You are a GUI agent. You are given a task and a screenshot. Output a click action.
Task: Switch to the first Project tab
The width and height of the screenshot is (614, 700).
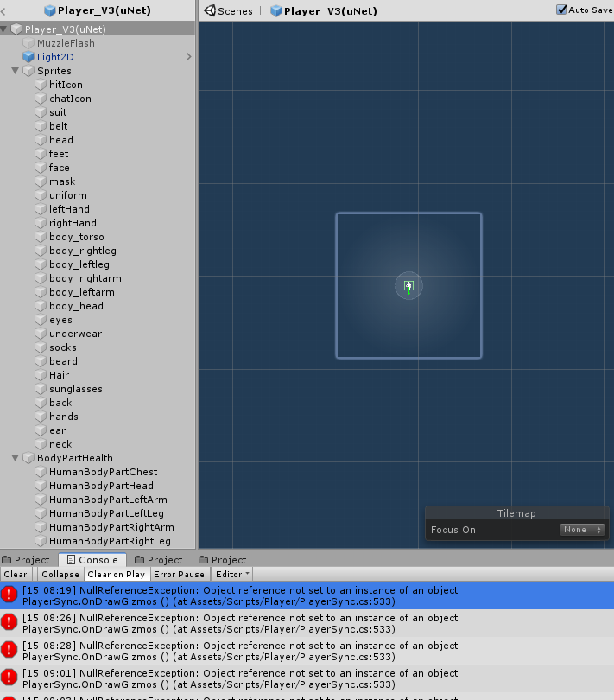coord(26,560)
